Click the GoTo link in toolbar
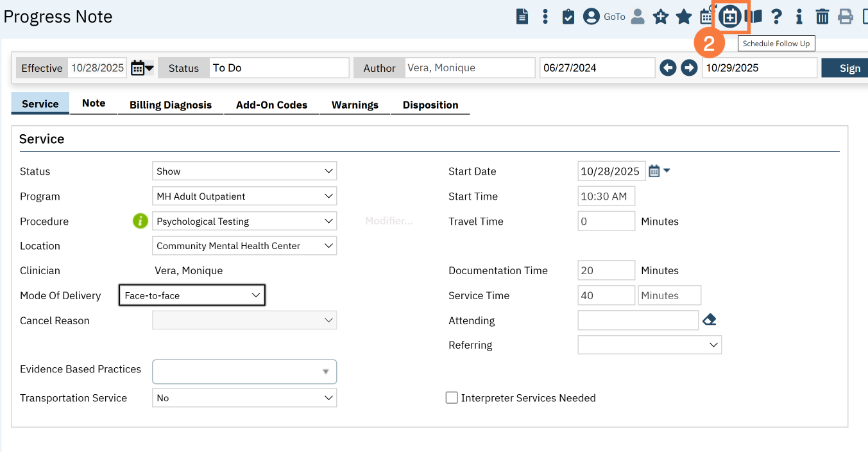 [x=614, y=17]
